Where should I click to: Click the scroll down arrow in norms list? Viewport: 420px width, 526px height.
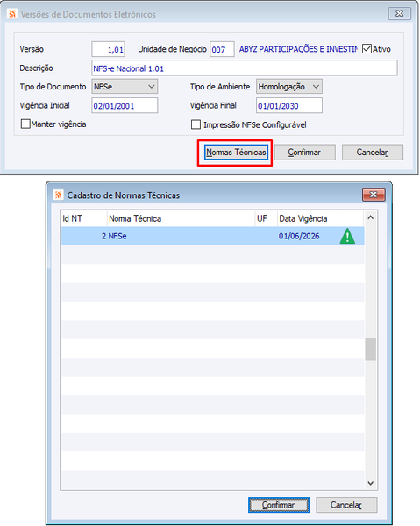tap(370, 483)
